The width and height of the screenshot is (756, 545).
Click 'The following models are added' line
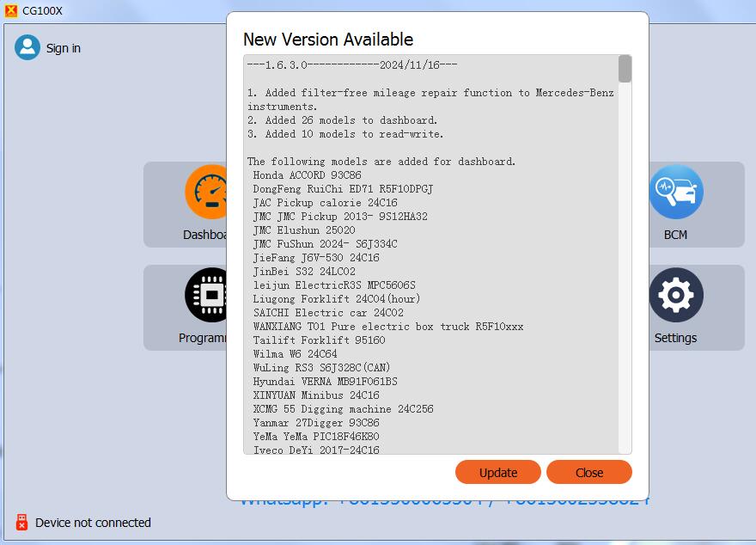[x=381, y=162]
